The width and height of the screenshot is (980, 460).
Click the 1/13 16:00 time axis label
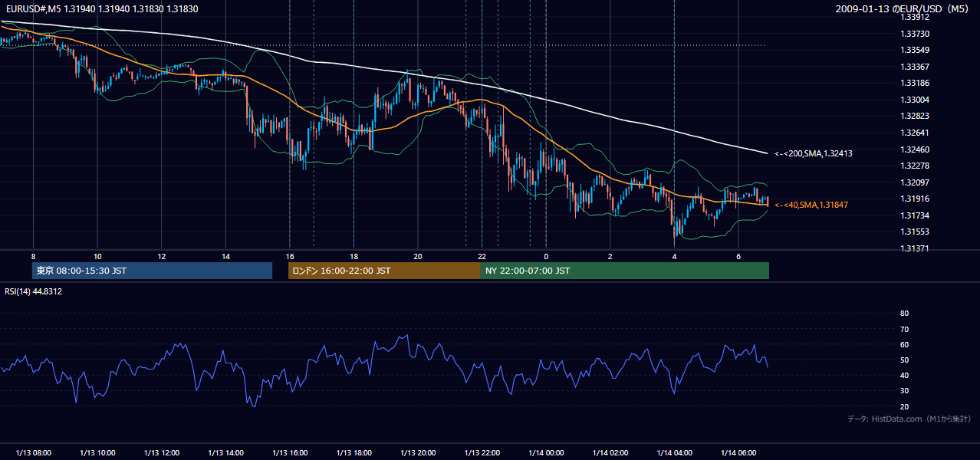[289, 453]
